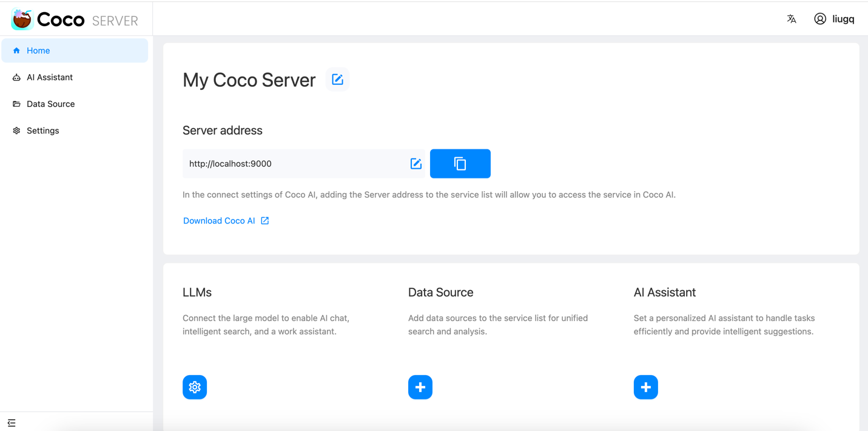Screen dimensions: 868x431
Task: Open the liugq user account menu
Action: tap(843, 19)
